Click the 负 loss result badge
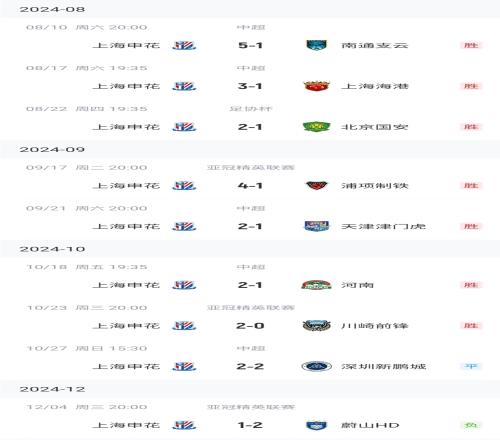 (x=471, y=425)
